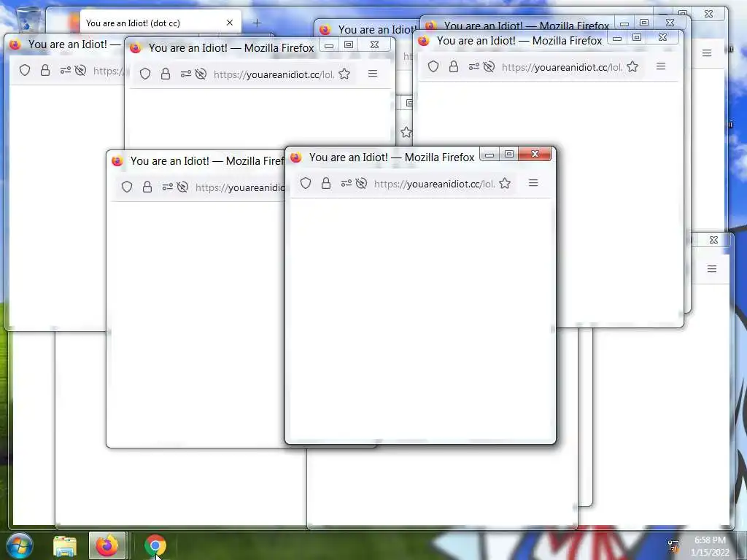
Task: Click the blocked-autoplay icon in the upper-middle popup
Action: 201,74
